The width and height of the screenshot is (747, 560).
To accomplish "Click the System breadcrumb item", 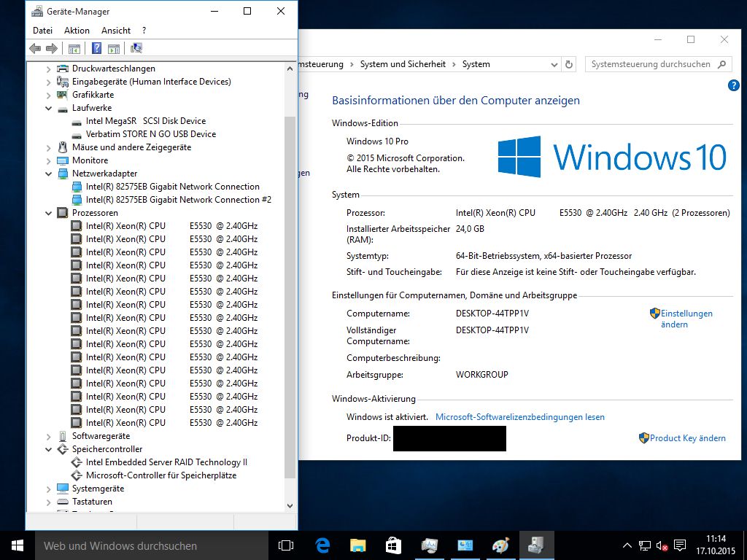I will click(476, 64).
